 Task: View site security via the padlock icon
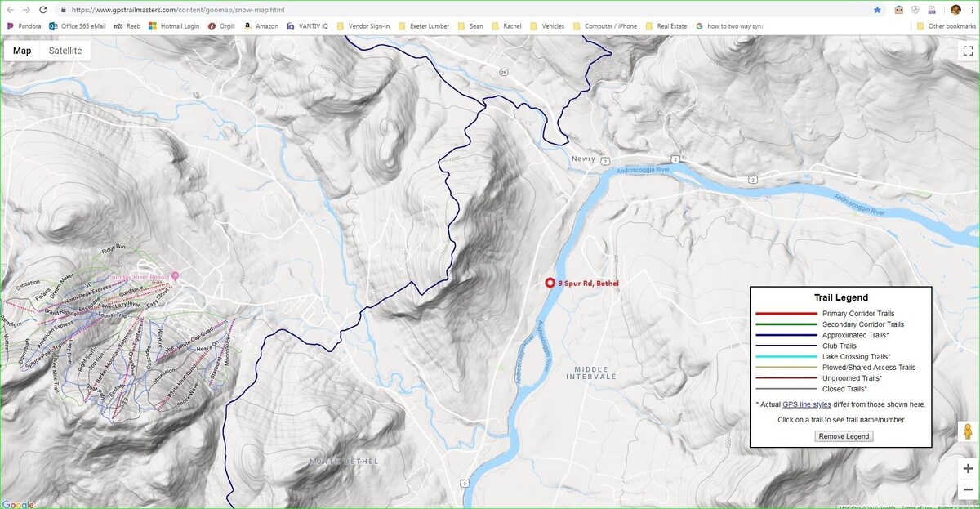coord(64,10)
